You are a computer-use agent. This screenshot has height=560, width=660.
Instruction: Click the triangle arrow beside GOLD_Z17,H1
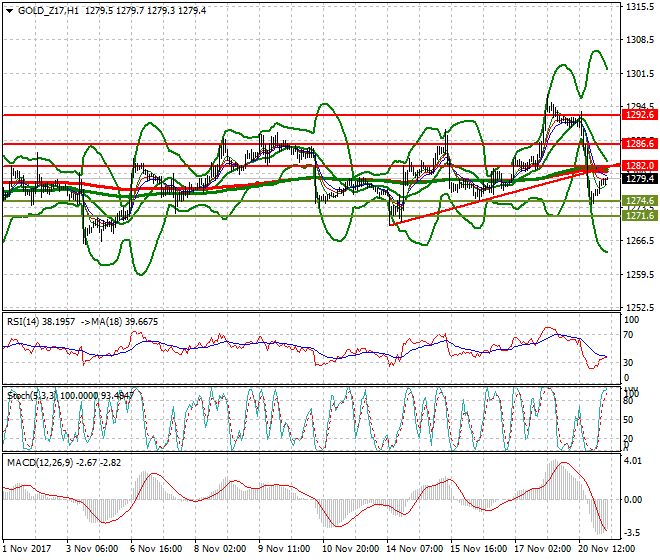[8, 10]
